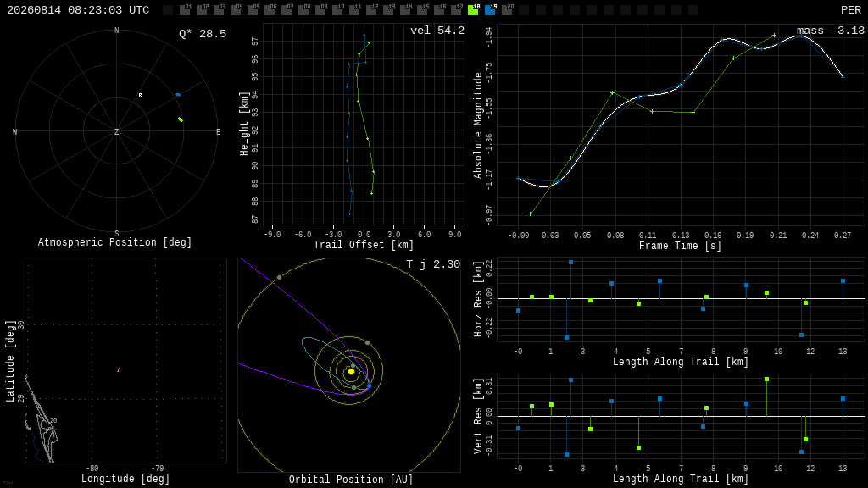
Task: Click the blue meteor track in the polar plot
Action: (x=178, y=95)
